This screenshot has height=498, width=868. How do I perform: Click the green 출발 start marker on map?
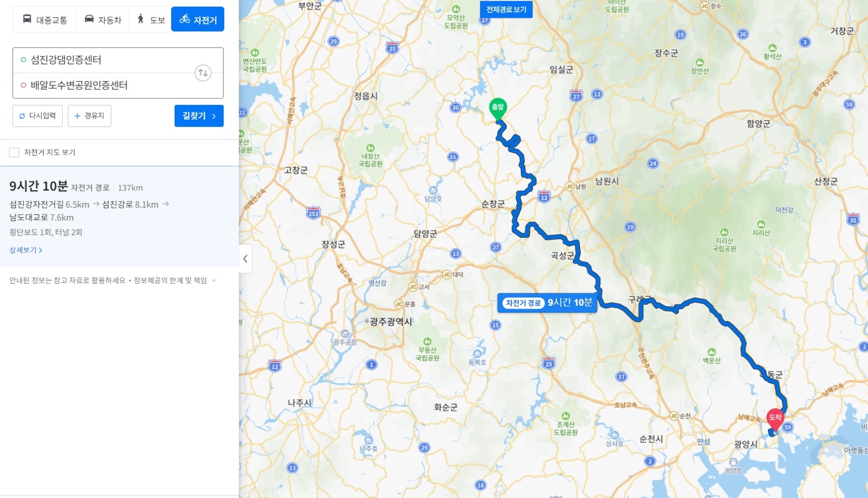(498, 109)
